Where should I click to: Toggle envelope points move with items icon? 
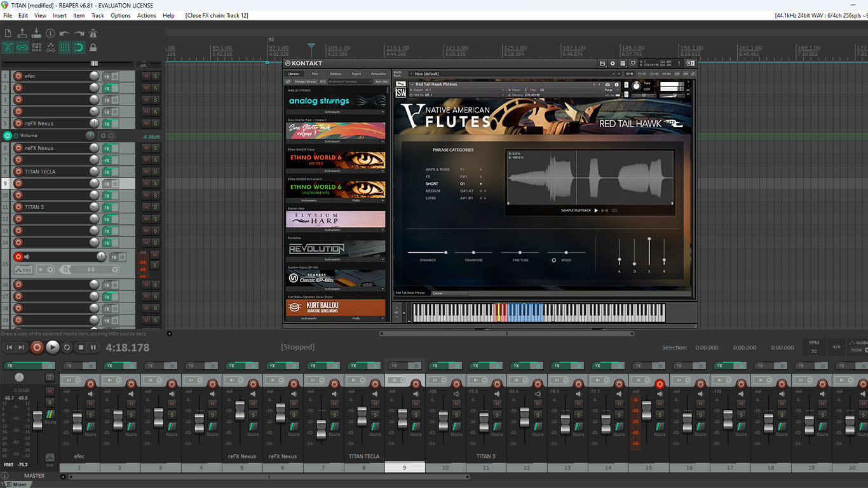50,47
